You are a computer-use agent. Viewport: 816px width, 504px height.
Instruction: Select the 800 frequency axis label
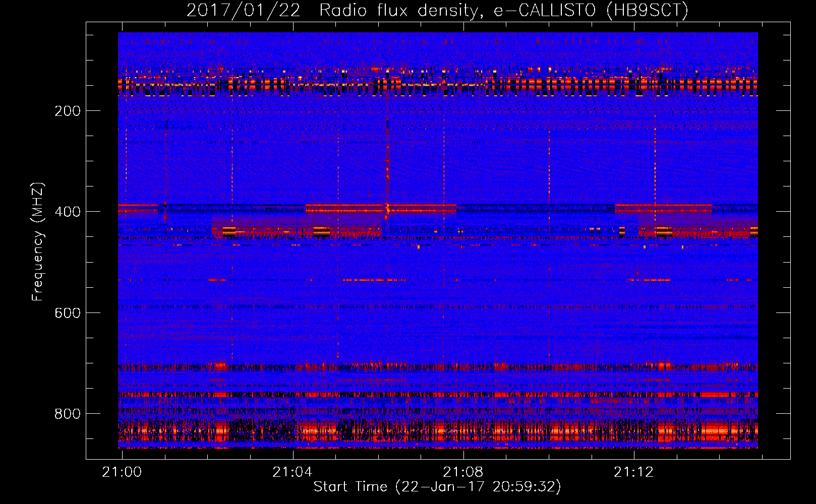click(68, 414)
